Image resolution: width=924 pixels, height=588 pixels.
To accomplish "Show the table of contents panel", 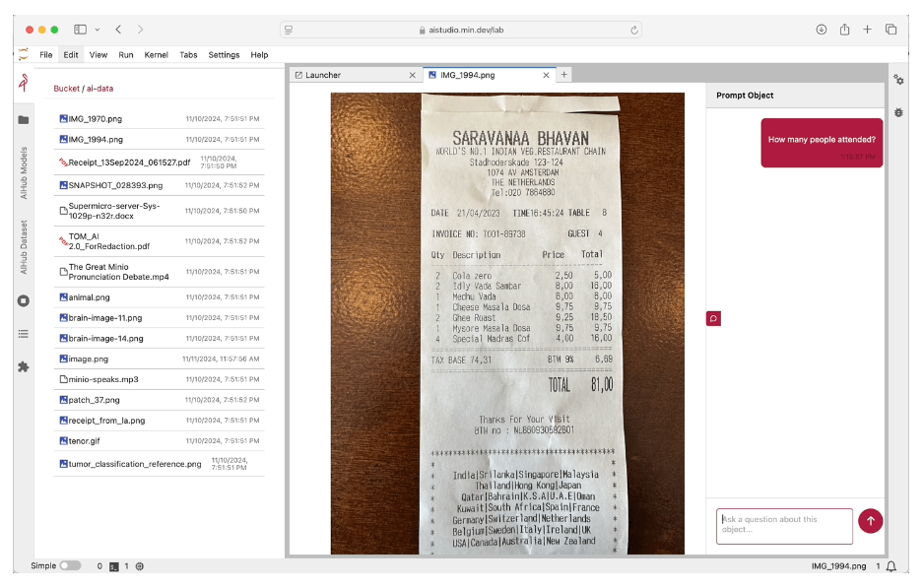I will coord(23,334).
